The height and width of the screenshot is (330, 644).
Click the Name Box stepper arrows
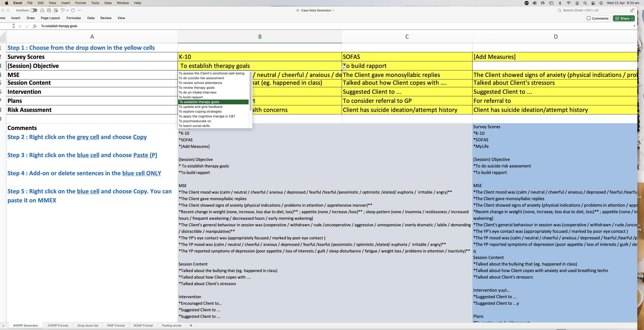click(x=13, y=26)
